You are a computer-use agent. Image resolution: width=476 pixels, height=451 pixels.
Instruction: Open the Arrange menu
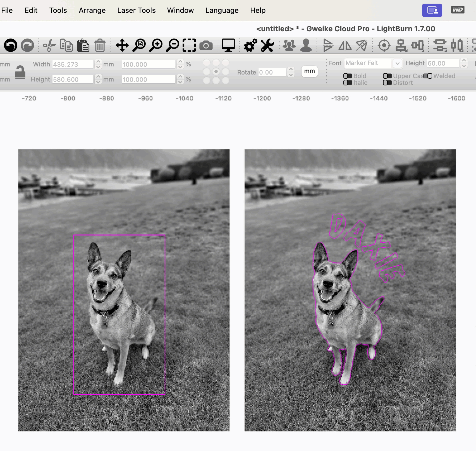tap(92, 10)
